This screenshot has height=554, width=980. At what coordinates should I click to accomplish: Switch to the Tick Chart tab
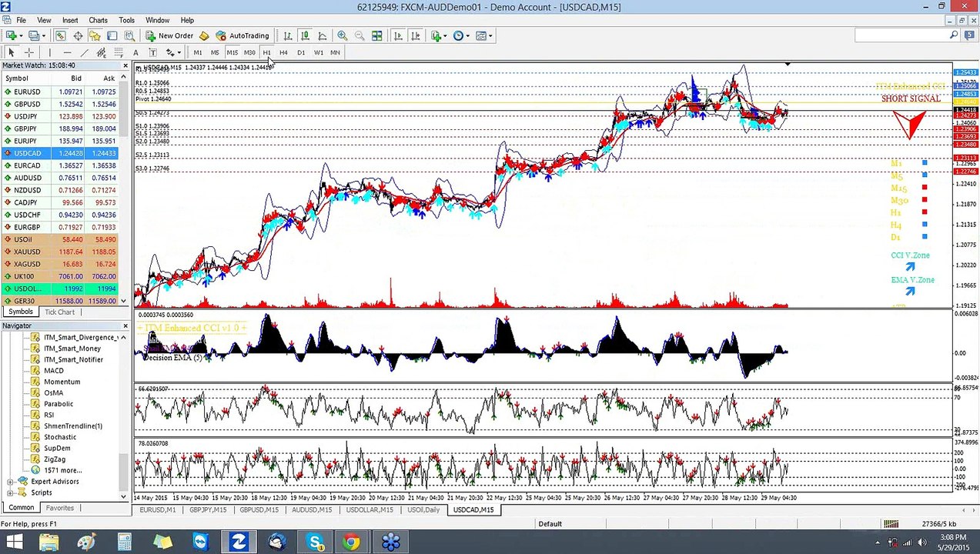(59, 312)
